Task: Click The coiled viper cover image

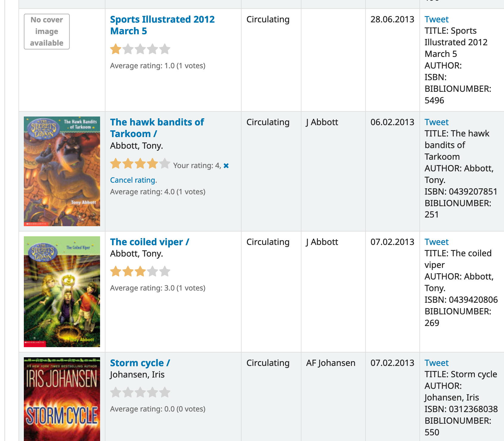Action: (x=62, y=292)
